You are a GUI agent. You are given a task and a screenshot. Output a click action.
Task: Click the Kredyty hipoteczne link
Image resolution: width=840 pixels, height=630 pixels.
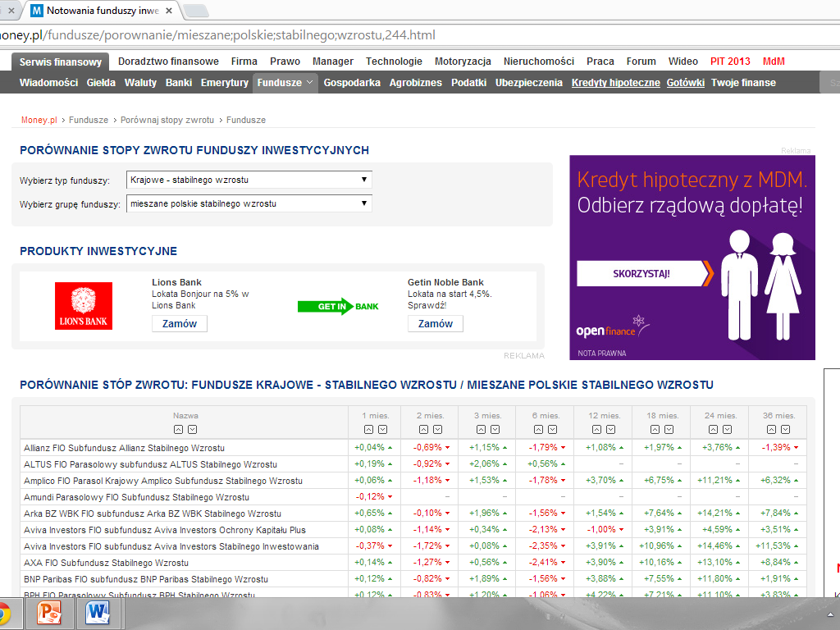click(615, 83)
